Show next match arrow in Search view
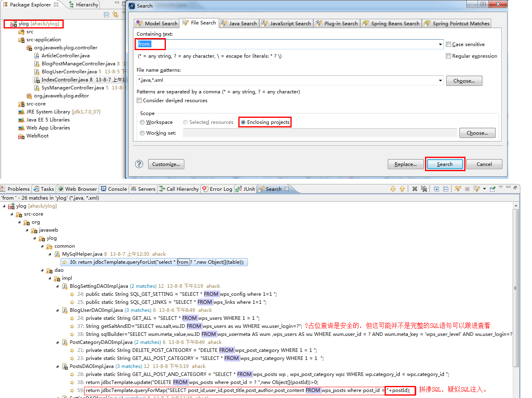Viewport: 532px width, 398px height. coord(393,189)
